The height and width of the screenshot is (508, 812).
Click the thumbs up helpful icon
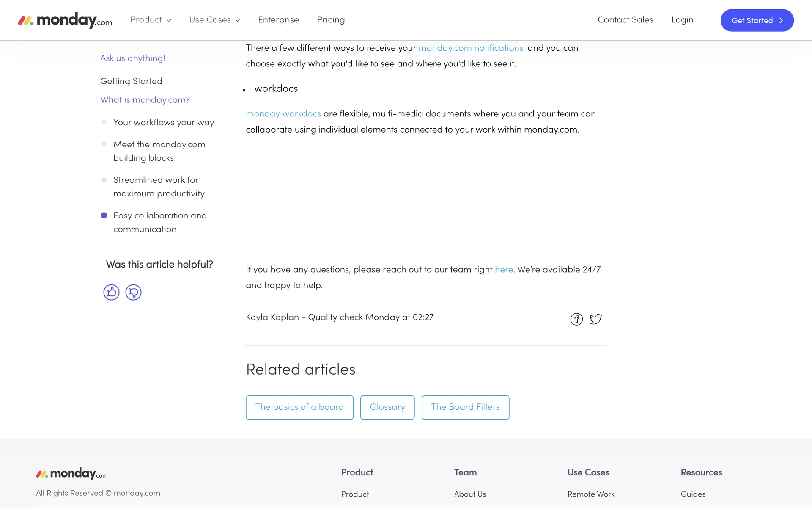111,293
